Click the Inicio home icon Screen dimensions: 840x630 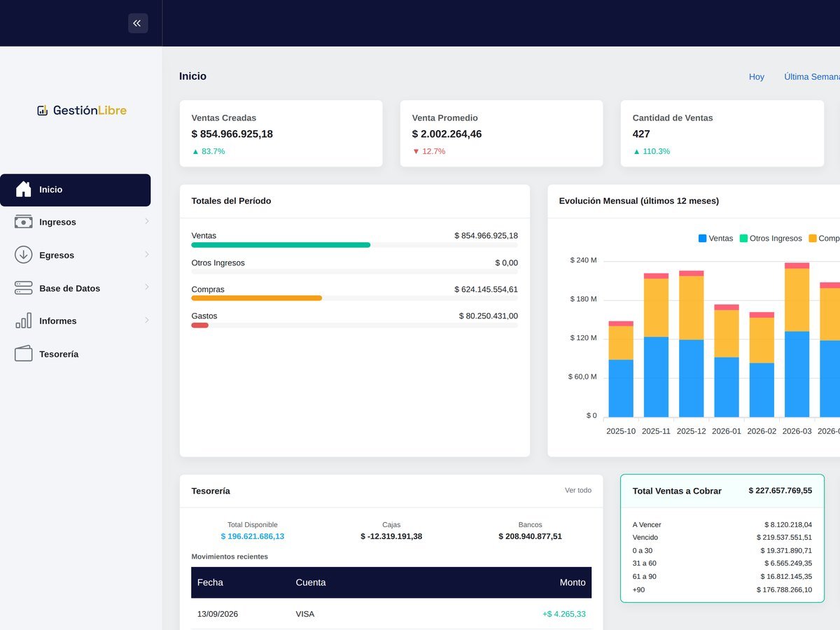24,190
